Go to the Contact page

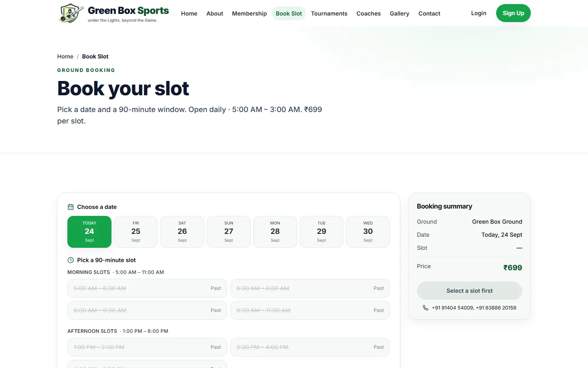pyautogui.click(x=430, y=13)
